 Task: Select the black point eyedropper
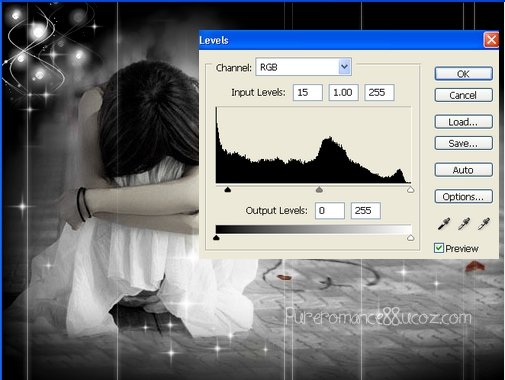coord(444,224)
